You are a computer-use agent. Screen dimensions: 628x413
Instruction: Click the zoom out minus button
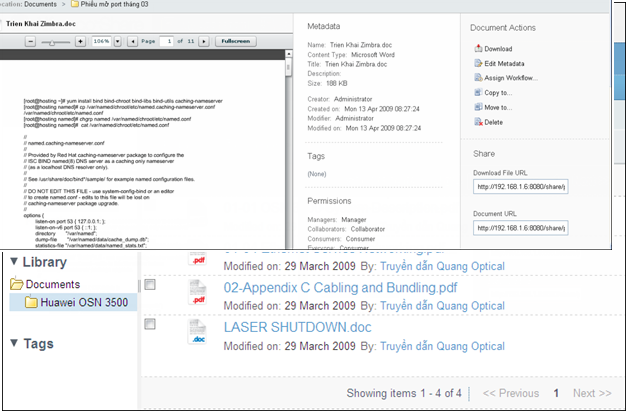(33, 43)
